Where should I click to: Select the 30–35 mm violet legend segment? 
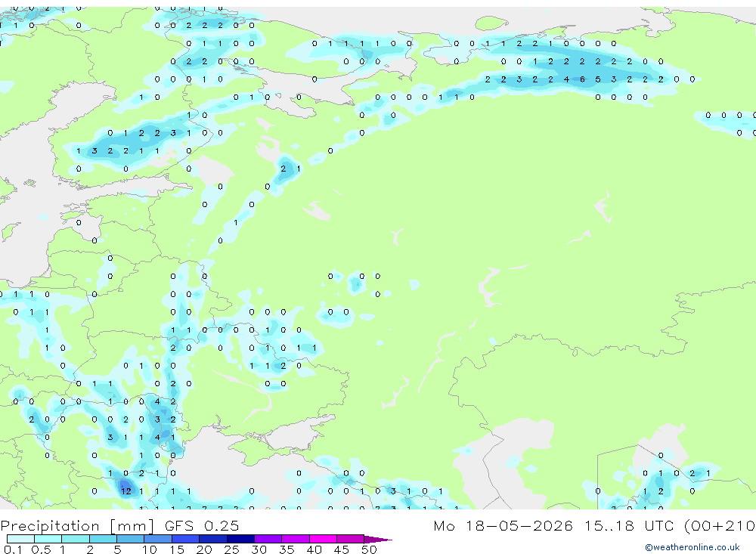268,539
